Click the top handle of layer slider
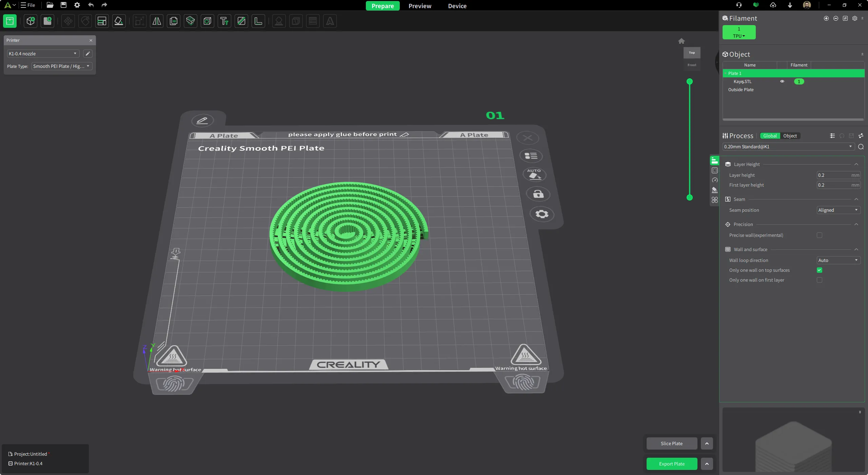868x475 pixels. [x=689, y=81]
